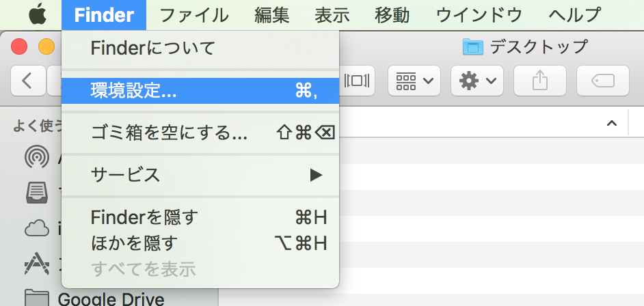
Task: Open the 表示 menu
Action: click(332, 15)
